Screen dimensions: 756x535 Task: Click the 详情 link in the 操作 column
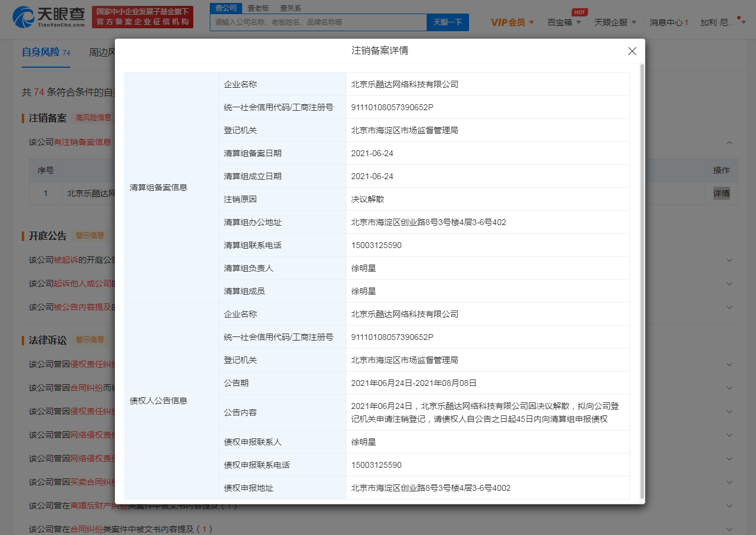(721, 193)
